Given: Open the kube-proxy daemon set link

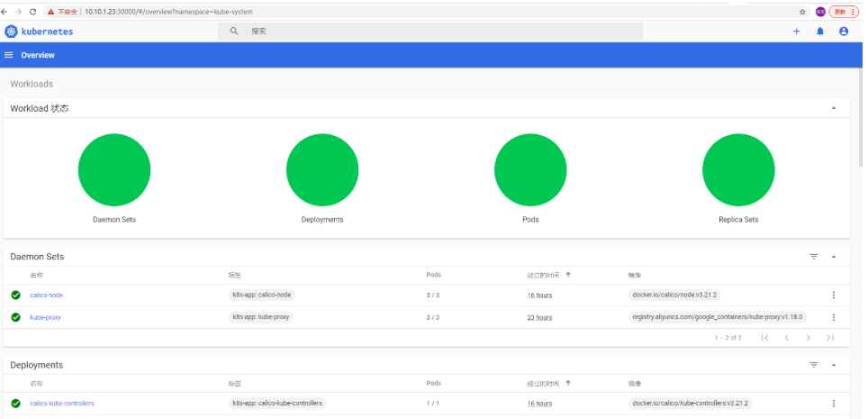Looking at the screenshot, I should click(x=45, y=317).
